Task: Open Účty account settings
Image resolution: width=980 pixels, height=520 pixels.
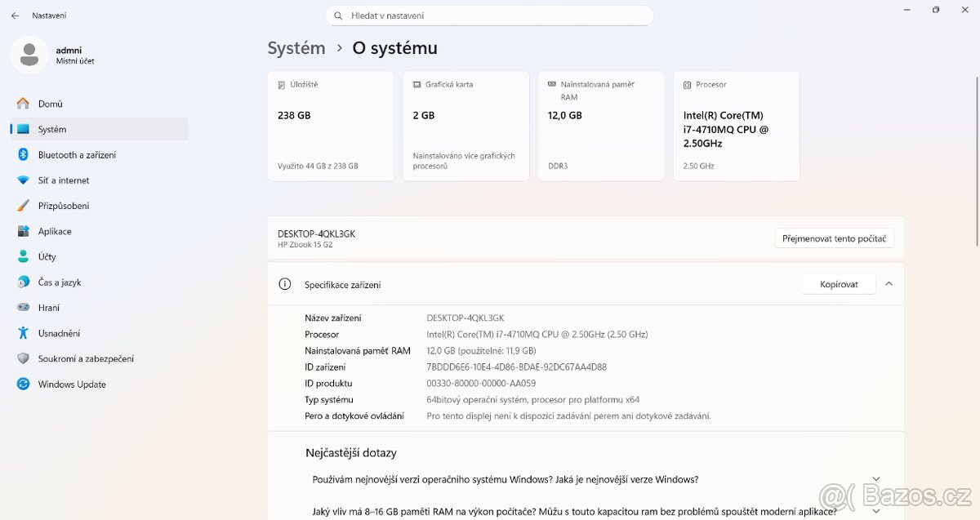Action: [x=47, y=257]
